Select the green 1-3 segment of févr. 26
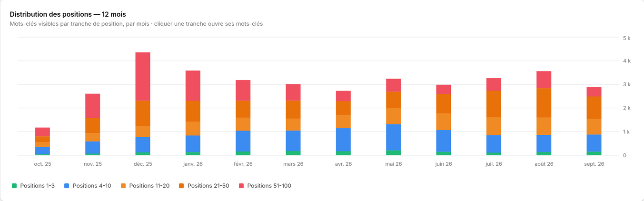The height and width of the screenshot is (201, 644). (243, 153)
